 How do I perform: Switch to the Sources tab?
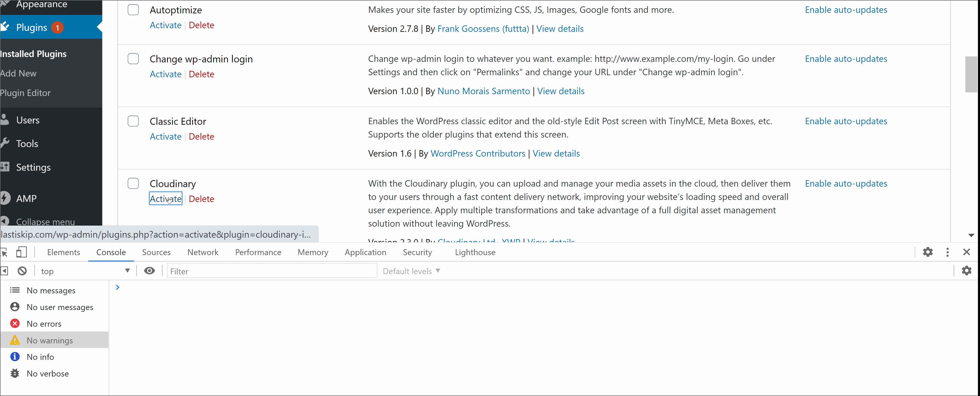[156, 252]
